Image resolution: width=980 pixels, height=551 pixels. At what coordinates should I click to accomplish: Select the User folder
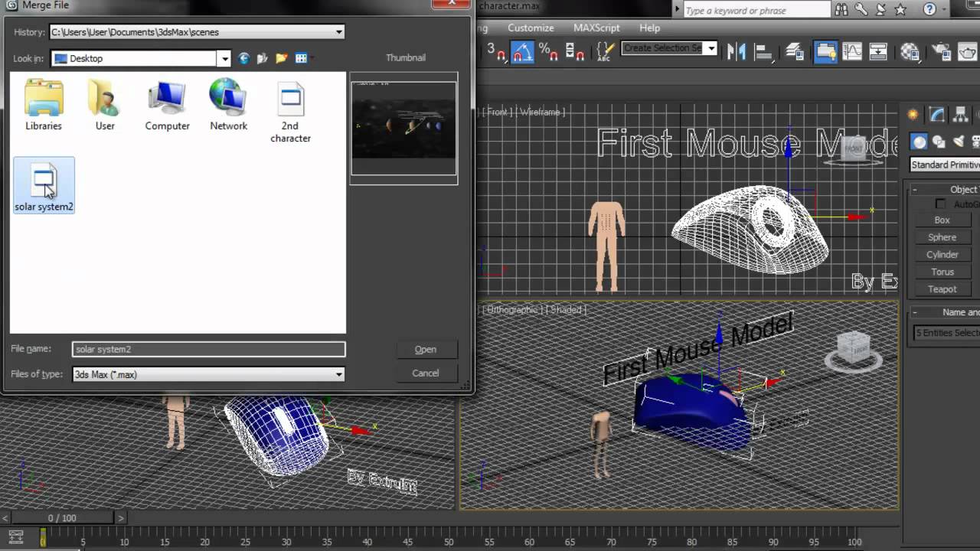click(x=105, y=106)
